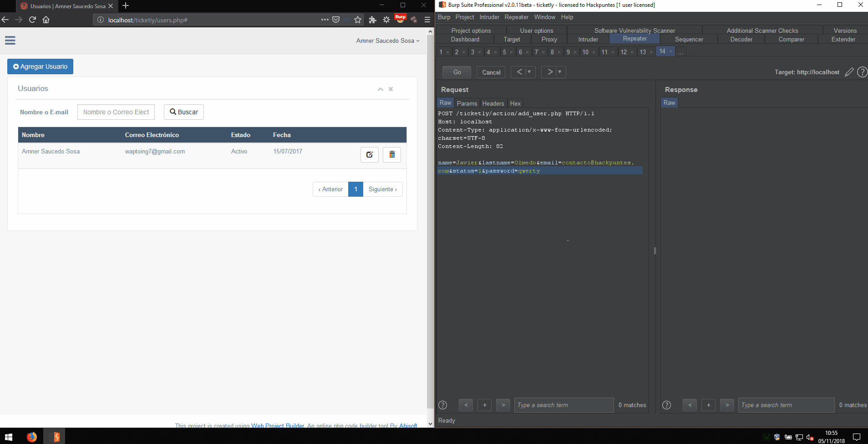This screenshot has width=868, height=444.
Task: Open the Project menu in Burp Suite
Action: [x=465, y=17]
